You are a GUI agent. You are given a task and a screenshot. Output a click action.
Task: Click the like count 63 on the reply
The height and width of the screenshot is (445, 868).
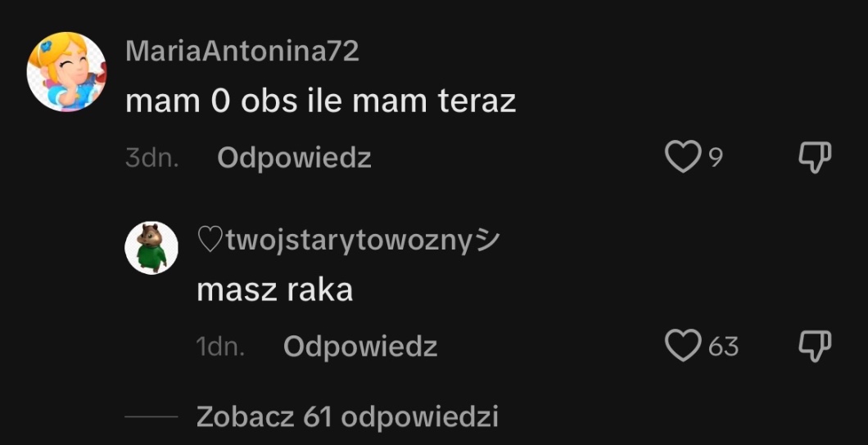(723, 347)
